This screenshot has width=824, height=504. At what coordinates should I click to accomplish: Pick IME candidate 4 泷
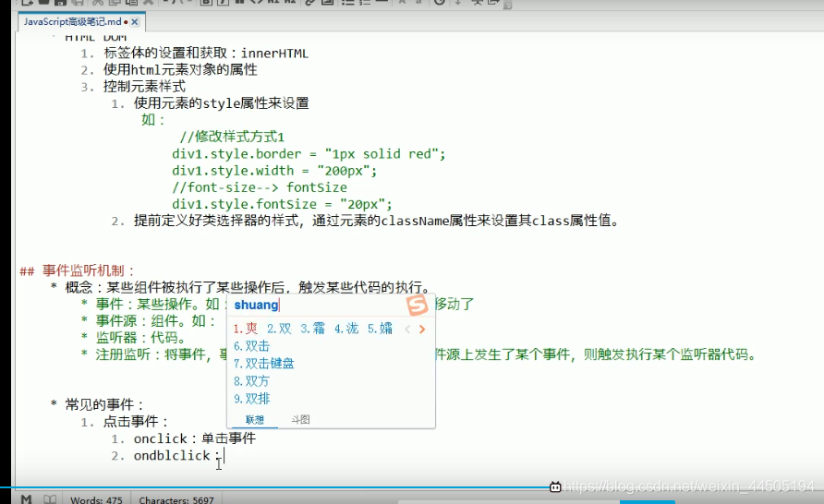tap(346, 329)
